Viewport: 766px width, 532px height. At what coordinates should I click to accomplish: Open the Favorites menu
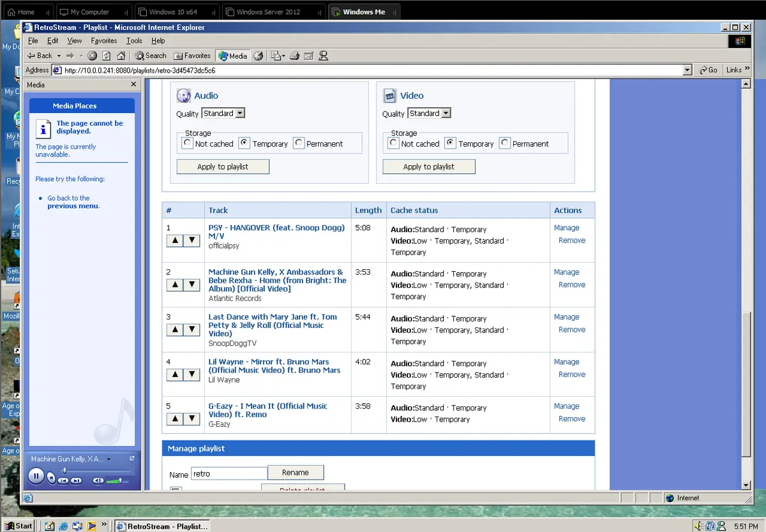[104, 41]
